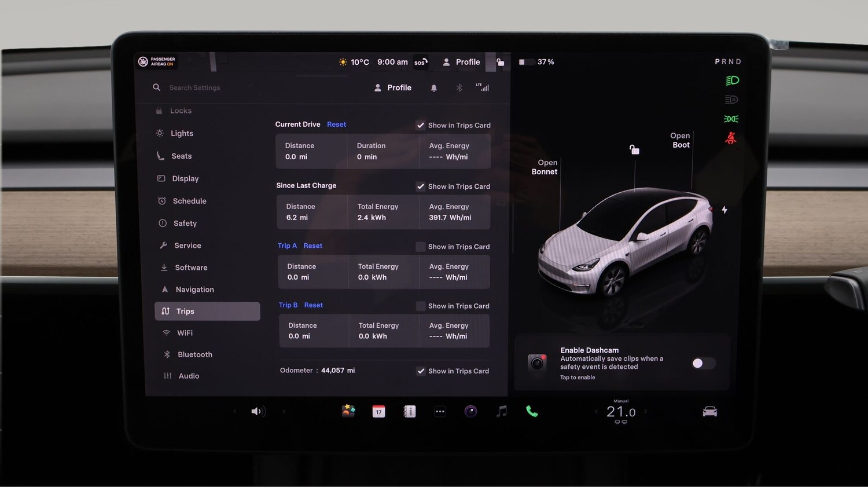Click the Bluetooth status icon
Image resolution: width=868 pixels, height=487 pixels.
point(459,87)
